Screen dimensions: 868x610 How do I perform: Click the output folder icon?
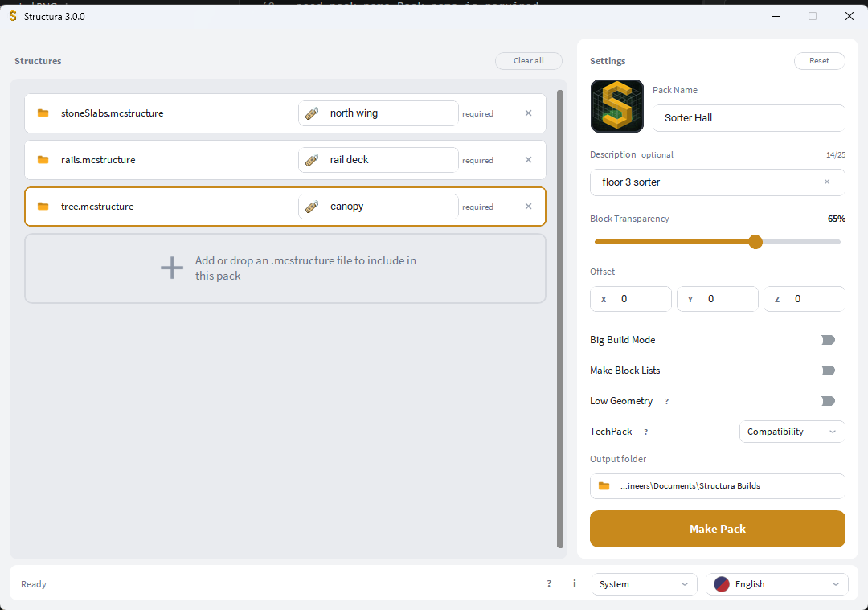pos(604,485)
